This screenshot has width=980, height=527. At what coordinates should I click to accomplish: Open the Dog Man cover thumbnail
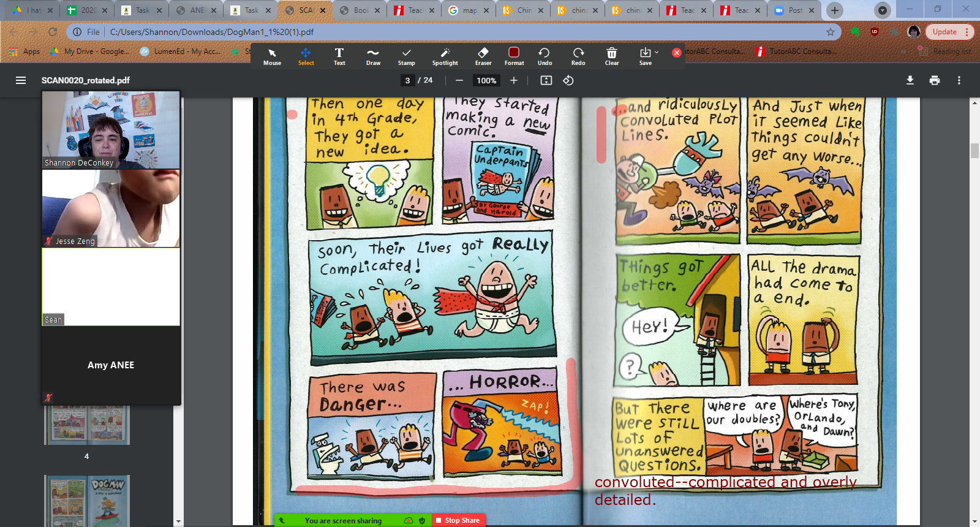coord(87,501)
